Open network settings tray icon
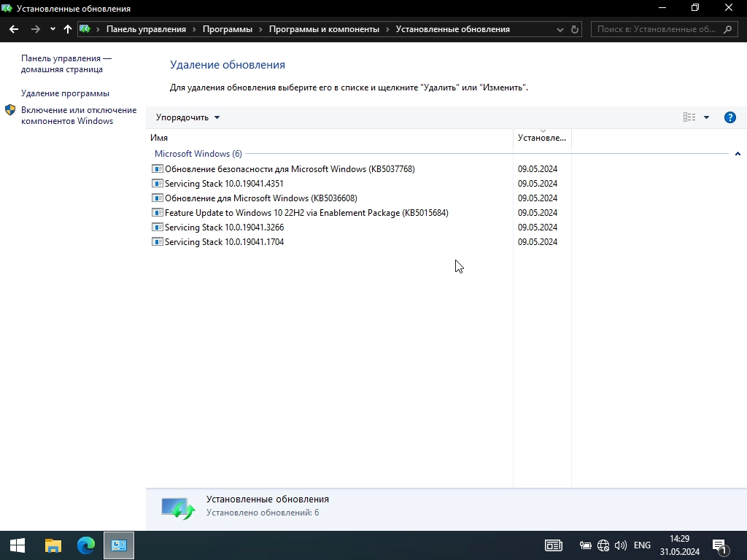 coord(603,545)
